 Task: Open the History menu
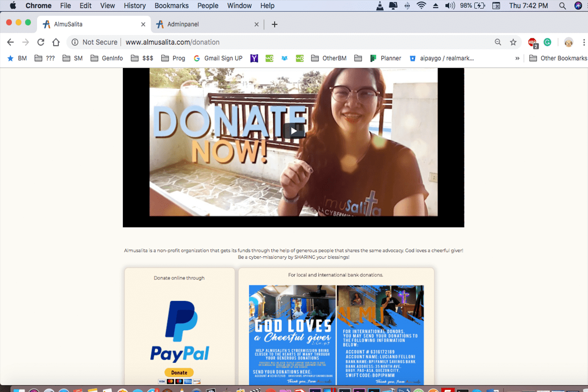pyautogui.click(x=135, y=6)
